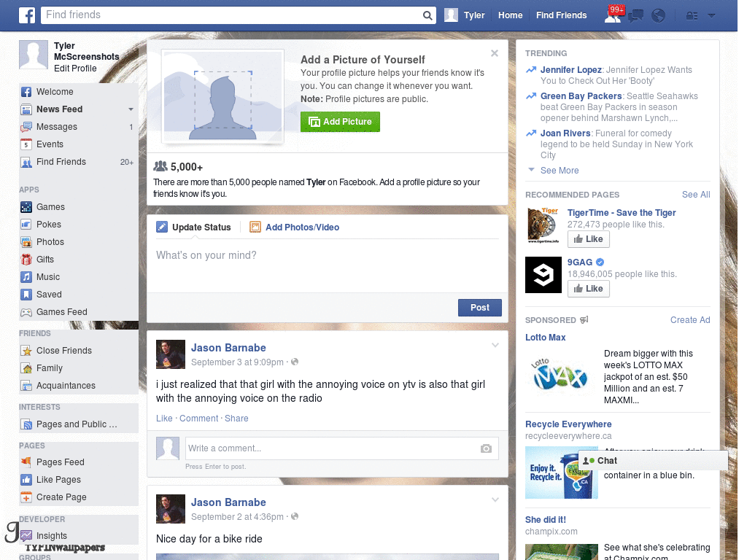Click Tyler profile link in top bar
Screen dimensions: 747x560
[465, 15]
